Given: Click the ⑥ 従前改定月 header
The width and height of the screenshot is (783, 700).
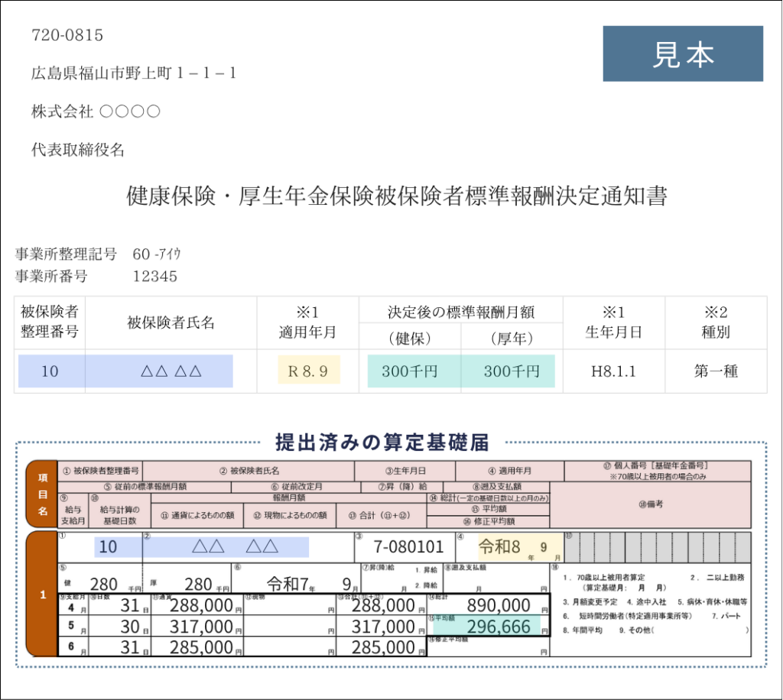Looking at the screenshot, I should 296,487.
